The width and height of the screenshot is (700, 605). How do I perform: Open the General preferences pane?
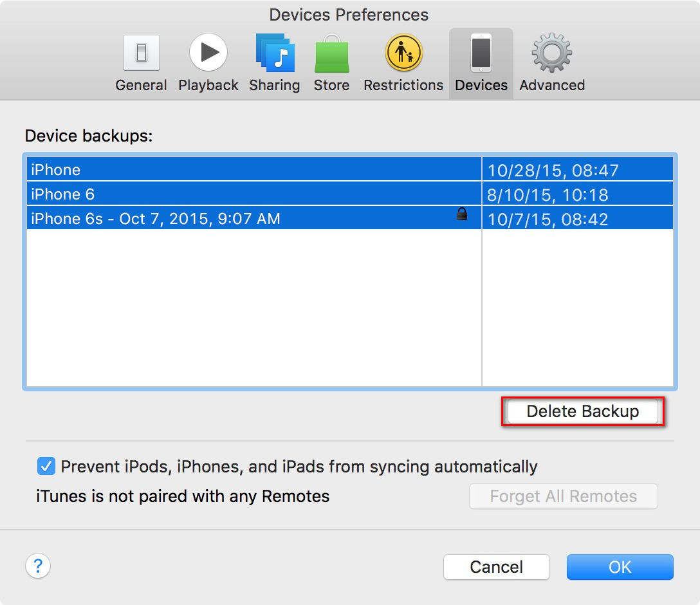[x=141, y=62]
